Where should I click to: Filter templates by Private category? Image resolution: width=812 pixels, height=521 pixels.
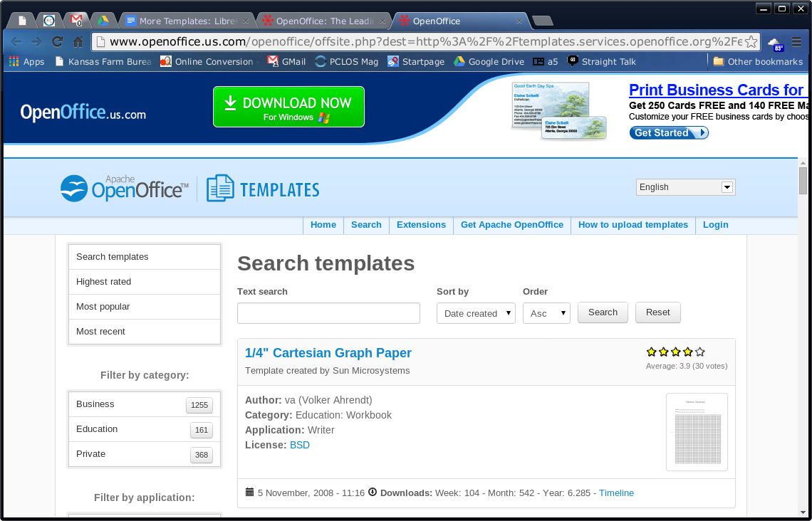click(145, 454)
